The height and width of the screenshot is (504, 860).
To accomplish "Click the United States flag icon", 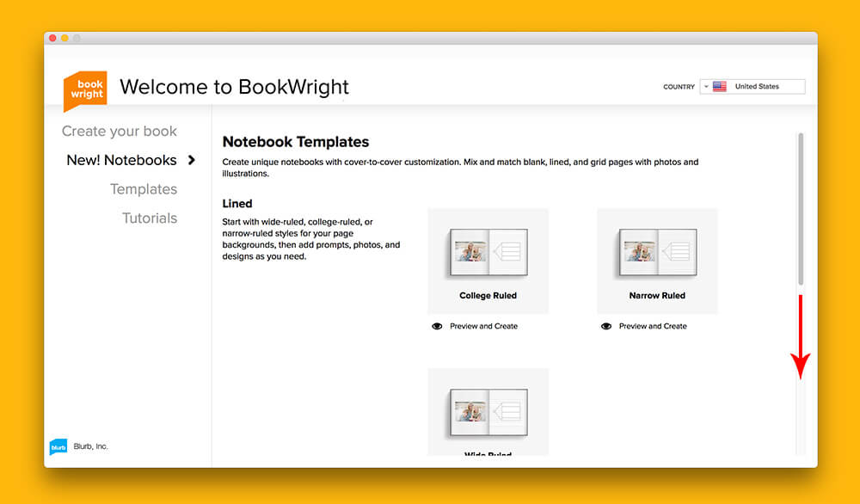I will (720, 87).
